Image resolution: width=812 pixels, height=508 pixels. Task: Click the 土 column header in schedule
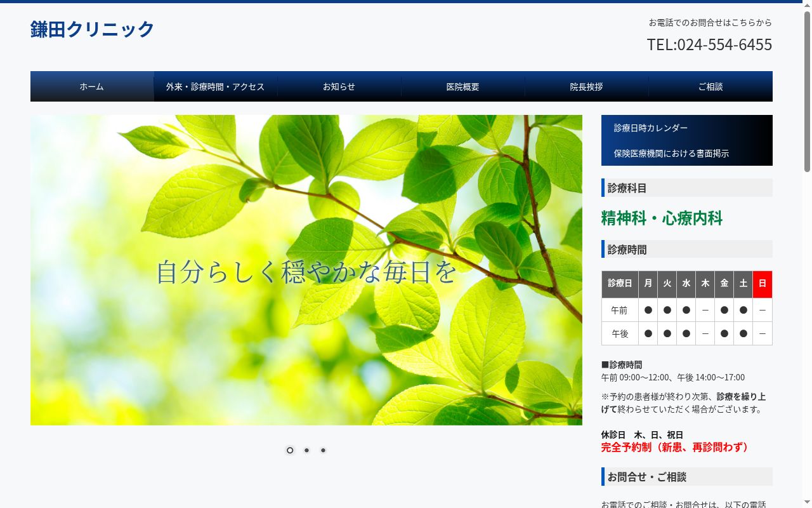(x=743, y=284)
